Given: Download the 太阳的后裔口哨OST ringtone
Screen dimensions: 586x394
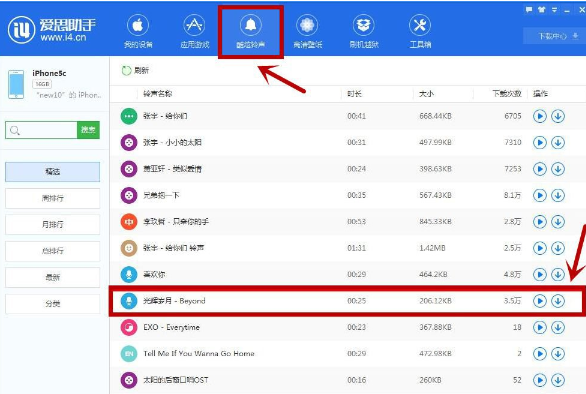Looking at the screenshot, I should (x=558, y=380).
